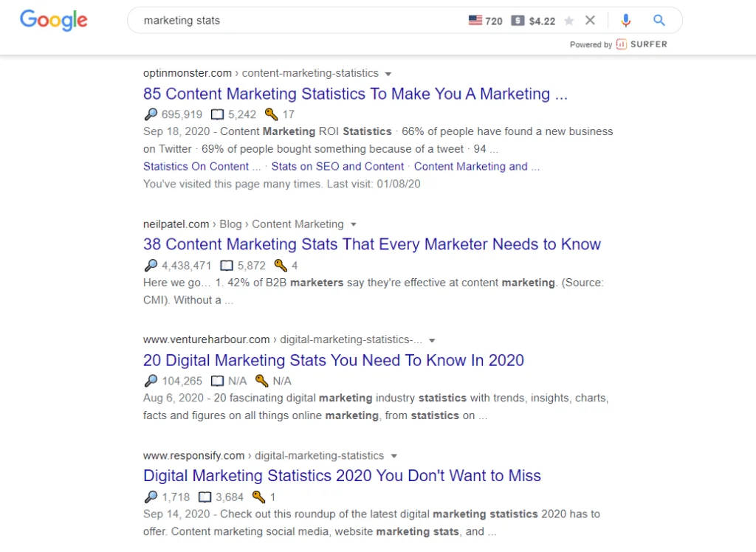Screen dimensions: 756x552
Task: Click the blue search magnifier button
Action: point(659,20)
